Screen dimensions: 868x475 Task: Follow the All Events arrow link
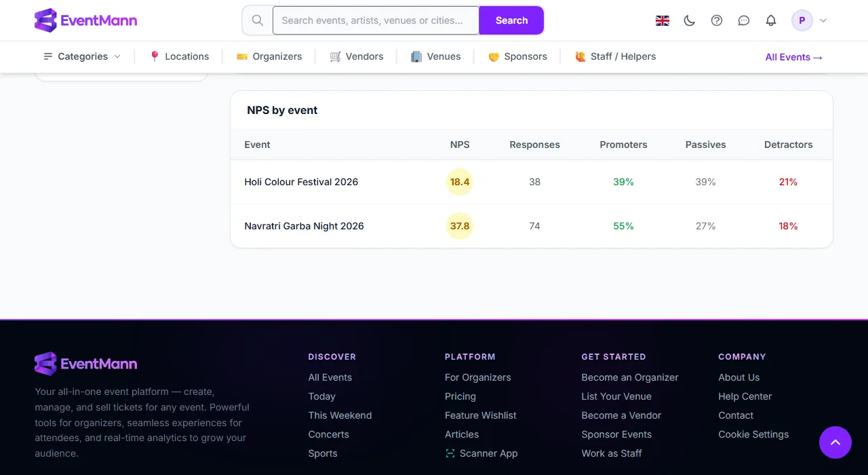pos(794,57)
